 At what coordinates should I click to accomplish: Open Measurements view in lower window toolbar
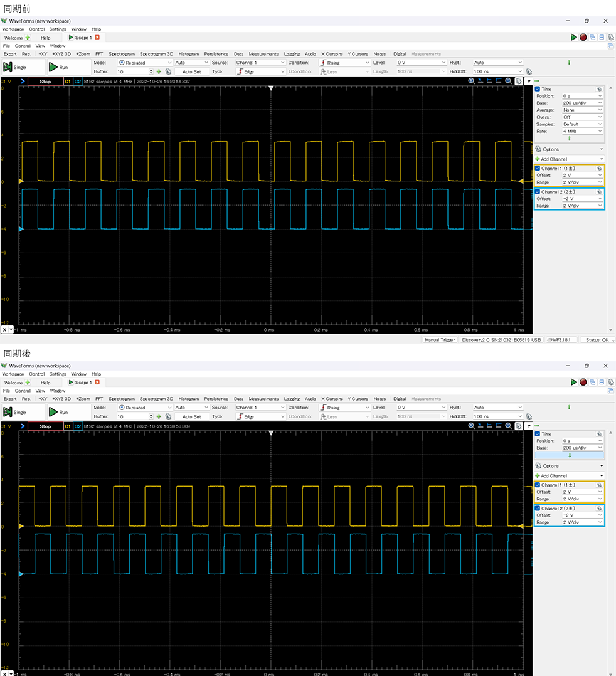263,399
